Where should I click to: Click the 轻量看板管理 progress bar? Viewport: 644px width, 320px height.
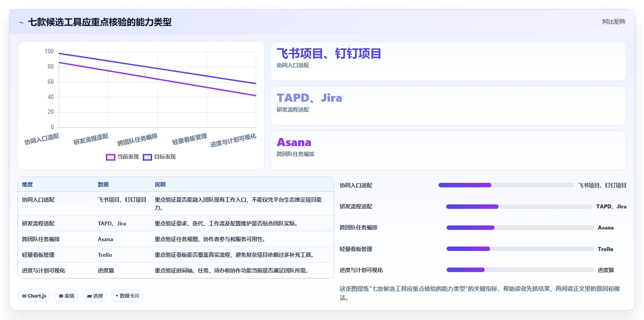[520, 249]
